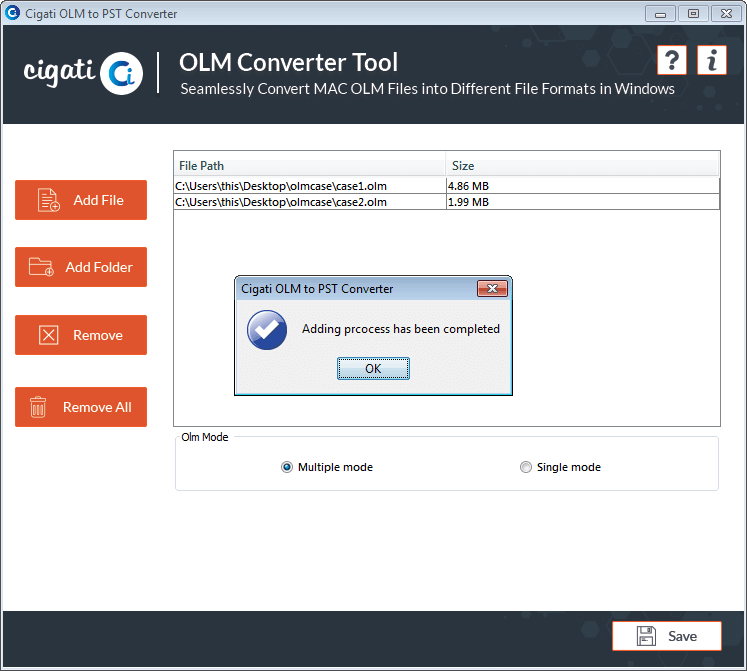747x671 pixels.
Task: Confirm the dialog with OK
Action: point(374,368)
